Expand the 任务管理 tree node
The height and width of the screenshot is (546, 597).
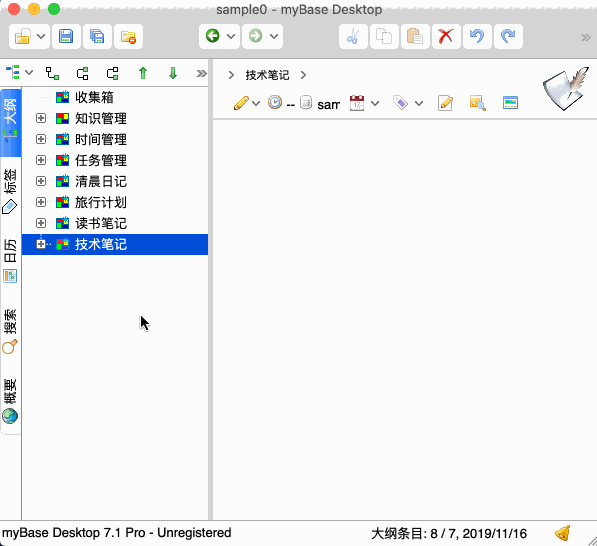[41, 160]
